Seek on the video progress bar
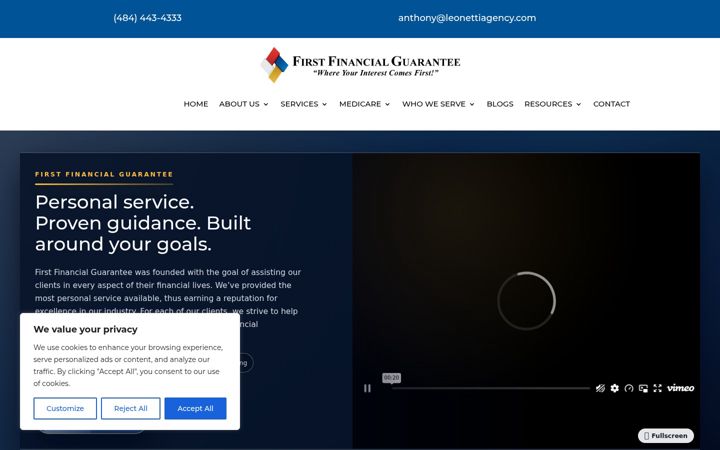Image resolution: width=720 pixels, height=450 pixels. [x=491, y=388]
